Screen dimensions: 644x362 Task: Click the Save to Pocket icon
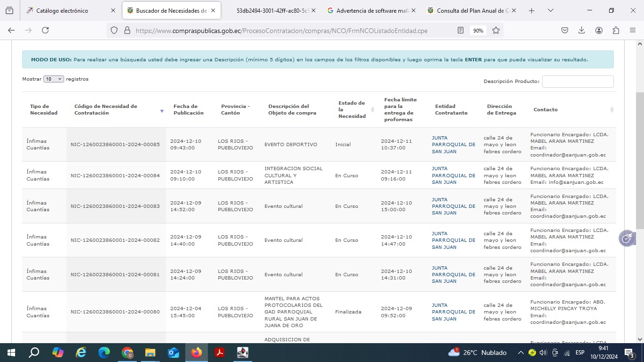564,30
